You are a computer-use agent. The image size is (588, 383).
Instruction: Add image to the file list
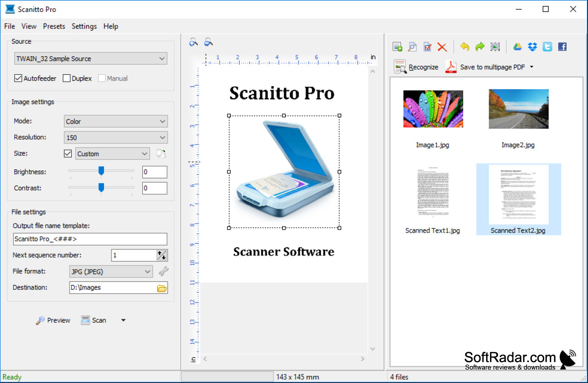[x=397, y=46]
